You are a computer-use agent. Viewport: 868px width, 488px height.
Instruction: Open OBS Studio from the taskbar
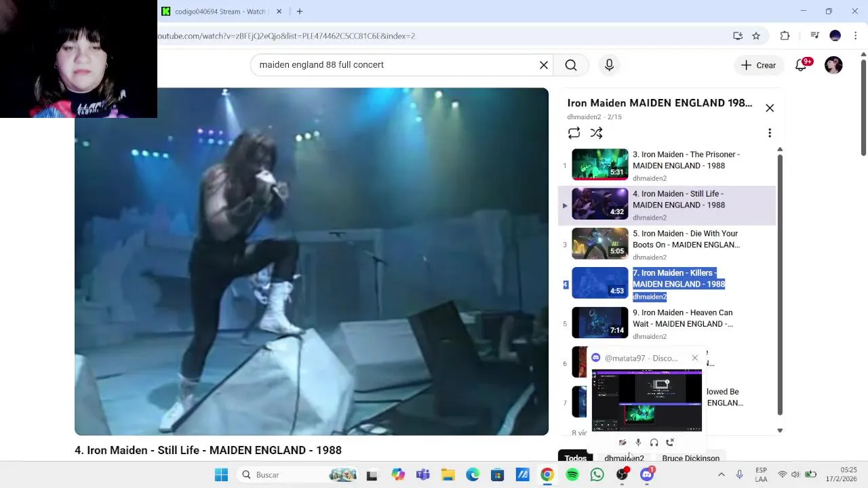pyautogui.click(x=622, y=475)
